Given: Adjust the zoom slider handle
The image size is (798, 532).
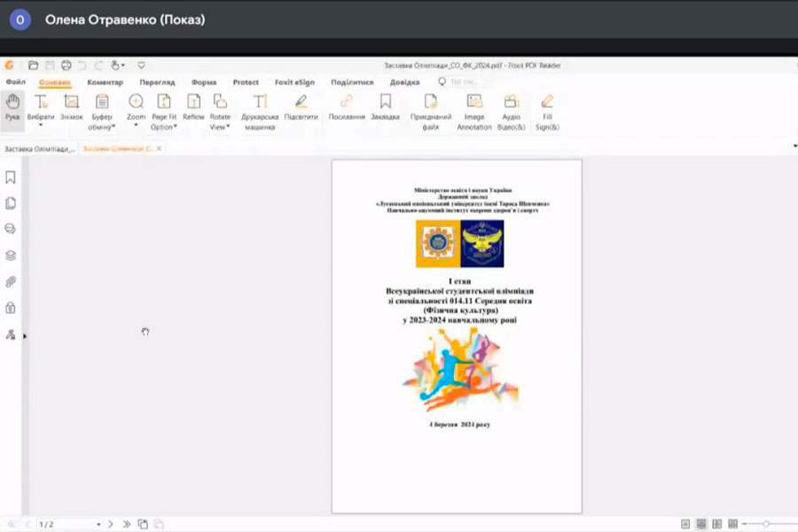Looking at the screenshot, I should 766,524.
